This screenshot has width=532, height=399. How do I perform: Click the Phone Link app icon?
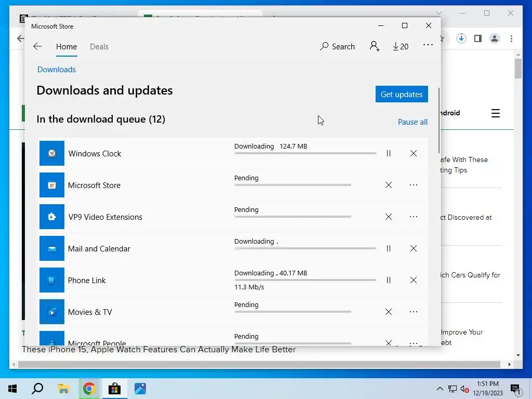point(52,280)
